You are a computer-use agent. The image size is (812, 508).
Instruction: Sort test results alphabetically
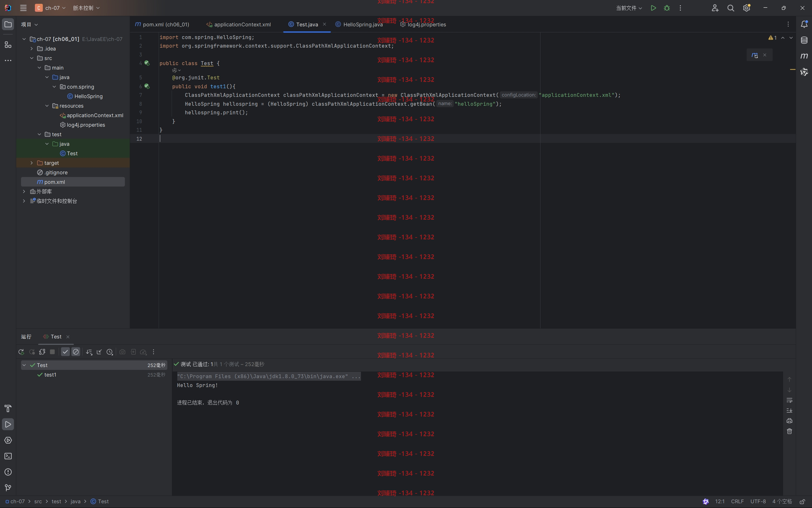coord(89,352)
